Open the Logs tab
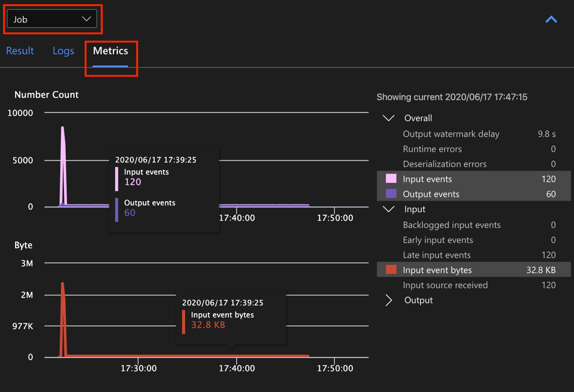This screenshot has width=574, height=392. 63,51
